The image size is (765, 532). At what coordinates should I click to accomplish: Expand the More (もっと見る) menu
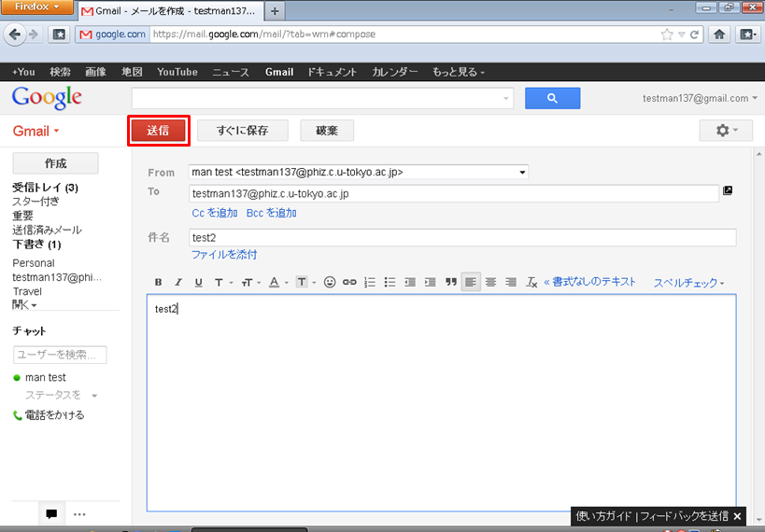pos(458,72)
